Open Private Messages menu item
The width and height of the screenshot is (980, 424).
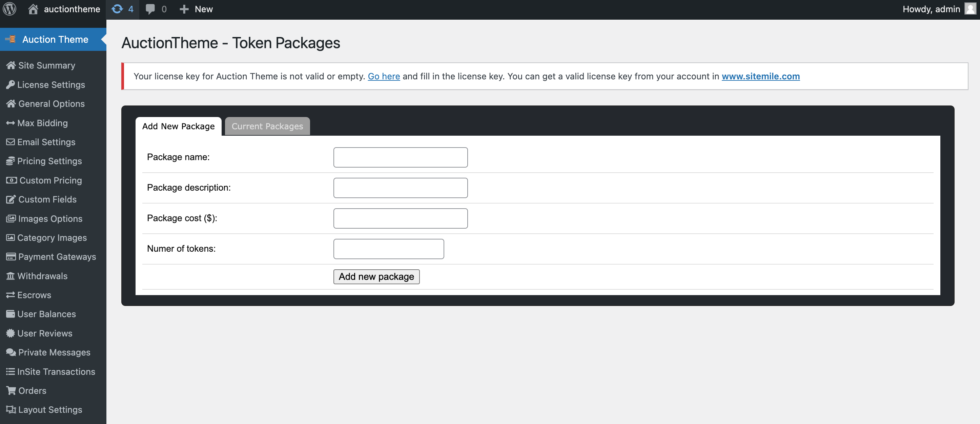click(55, 352)
